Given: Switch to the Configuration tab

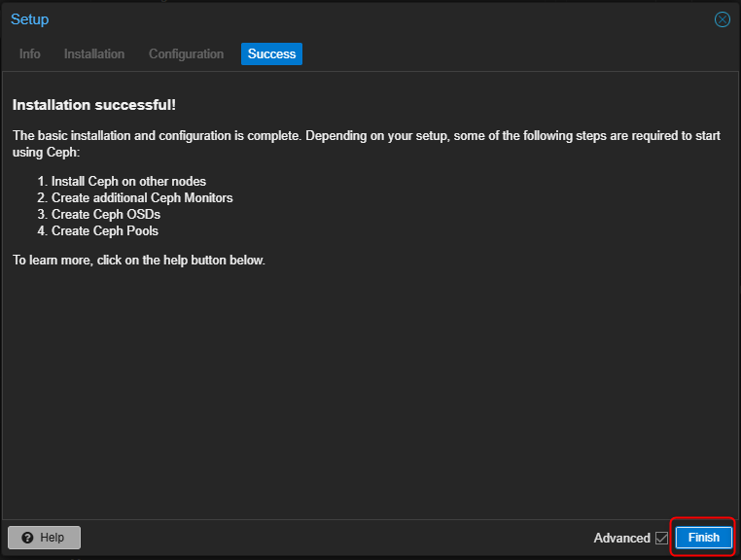Looking at the screenshot, I should 186,53.
